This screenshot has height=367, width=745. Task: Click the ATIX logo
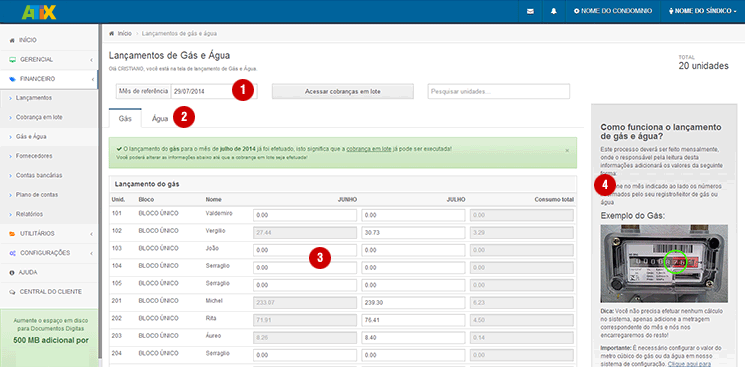39,11
